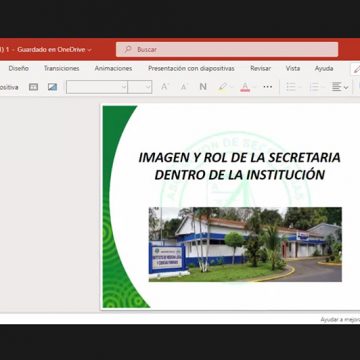The width and height of the screenshot is (360, 360).
Task: Open more font options ellipsis
Action: click(x=268, y=87)
